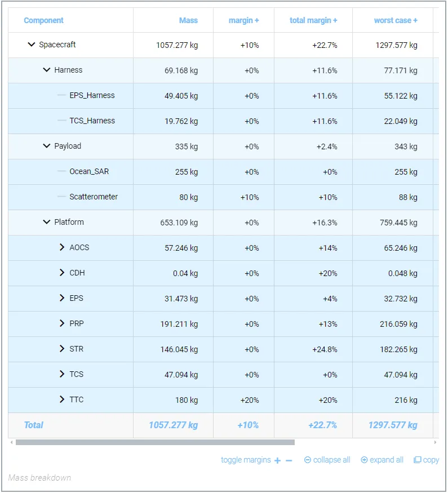
Task: Expand the PRP subsystem row
Action: tap(62, 323)
